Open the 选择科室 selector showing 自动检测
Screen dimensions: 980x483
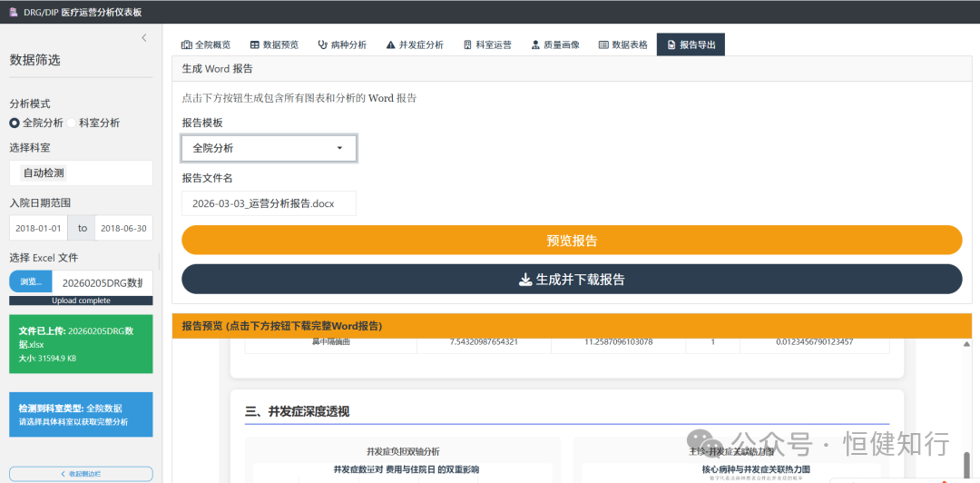pyautogui.click(x=81, y=172)
